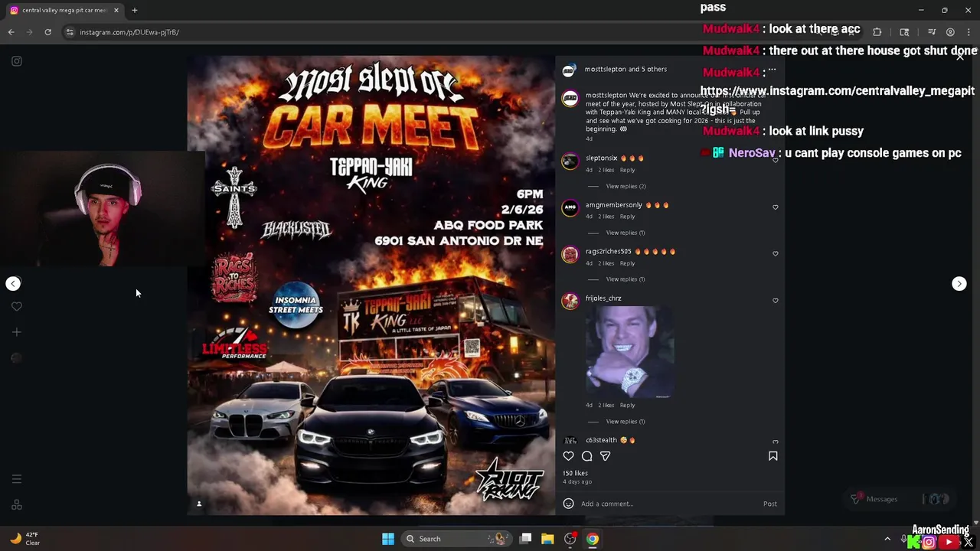
Task: Show hidden system tray icons chevron
Action: point(887,539)
